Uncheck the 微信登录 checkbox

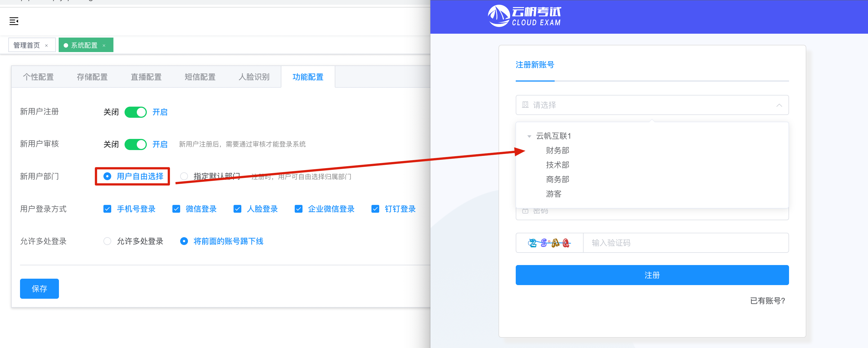pyautogui.click(x=176, y=209)
